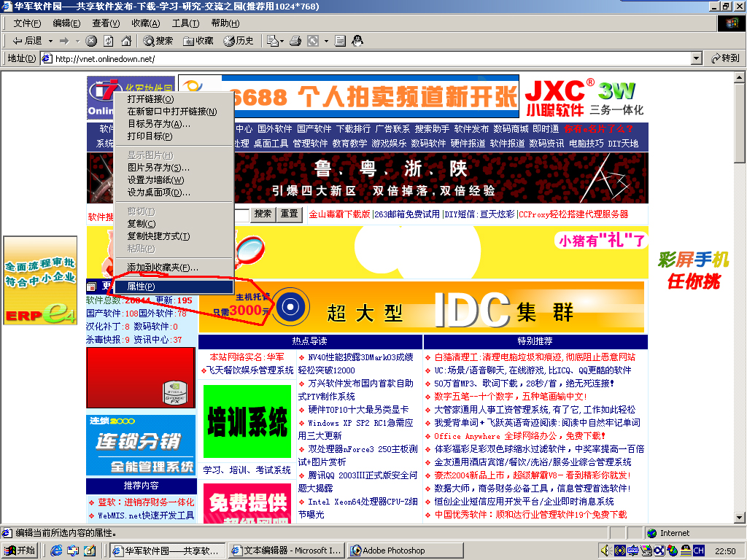Click the green 培训系统 ad image
Viewport: 747px width, 560px height.
point(247,421)
